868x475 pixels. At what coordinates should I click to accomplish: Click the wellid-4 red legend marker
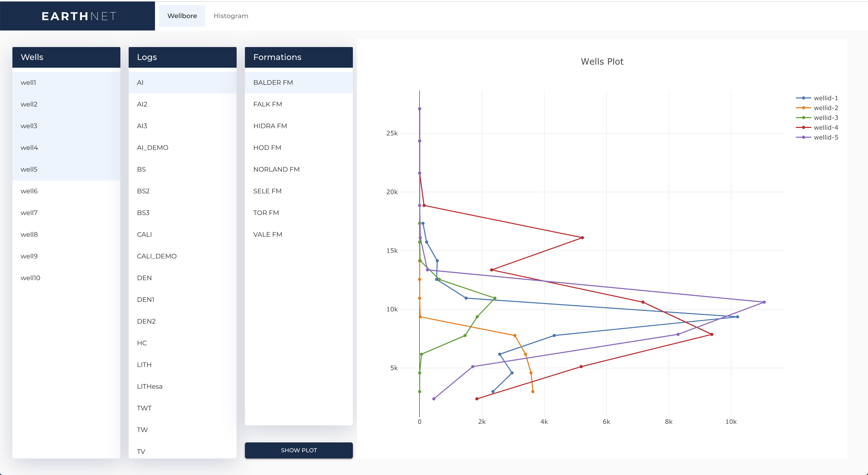[804, 127]
